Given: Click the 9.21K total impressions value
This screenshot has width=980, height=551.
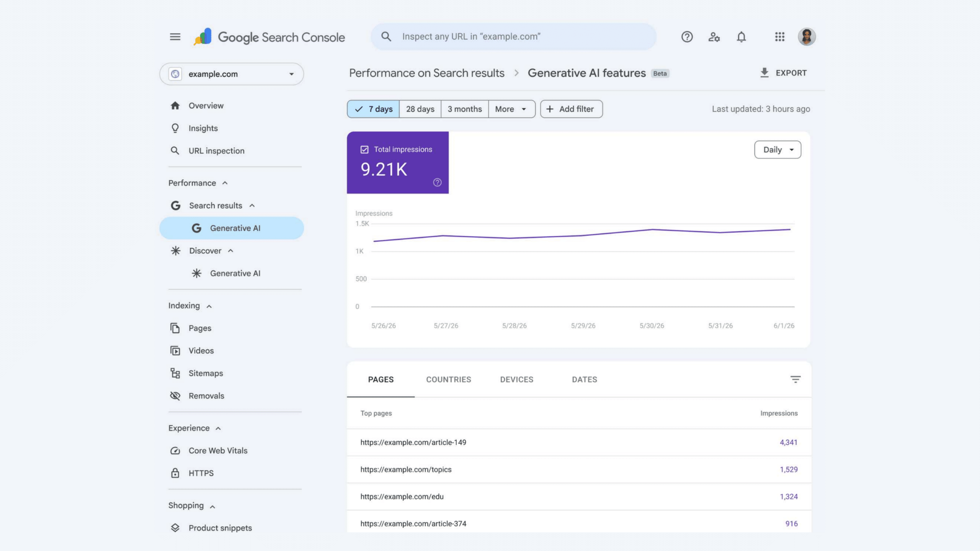Looking at the screenshot, I should click(384, 170).
